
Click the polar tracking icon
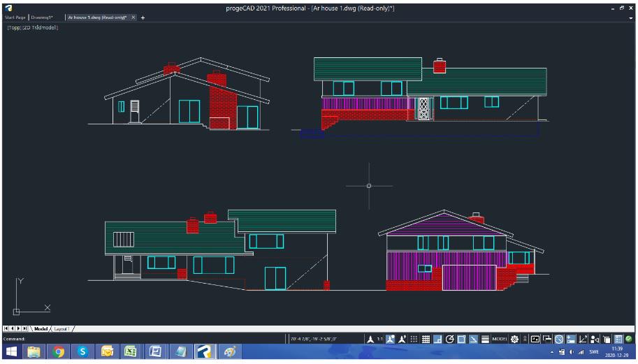tap(449, 339)
